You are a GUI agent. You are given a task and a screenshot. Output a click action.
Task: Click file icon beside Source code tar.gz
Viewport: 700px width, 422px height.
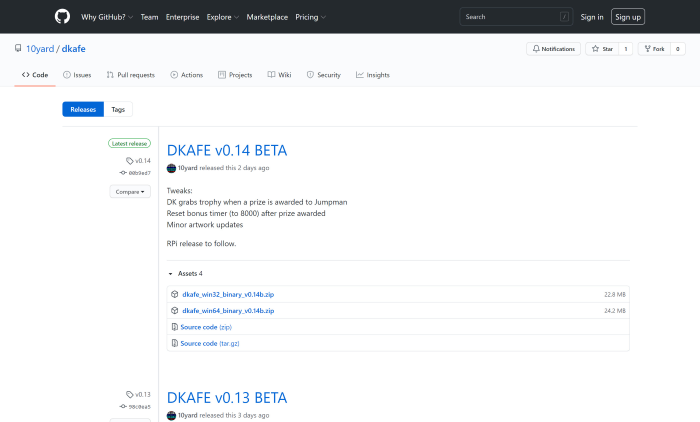click(175, 343)
